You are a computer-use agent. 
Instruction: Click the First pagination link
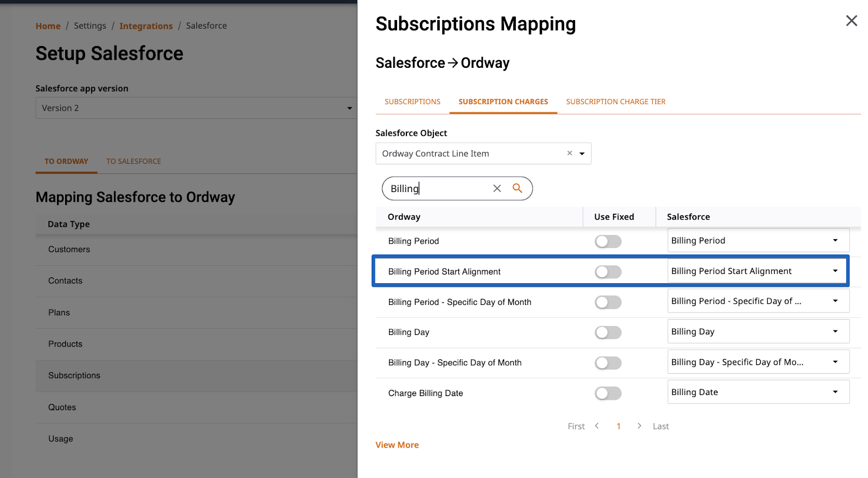coord(576,426)
